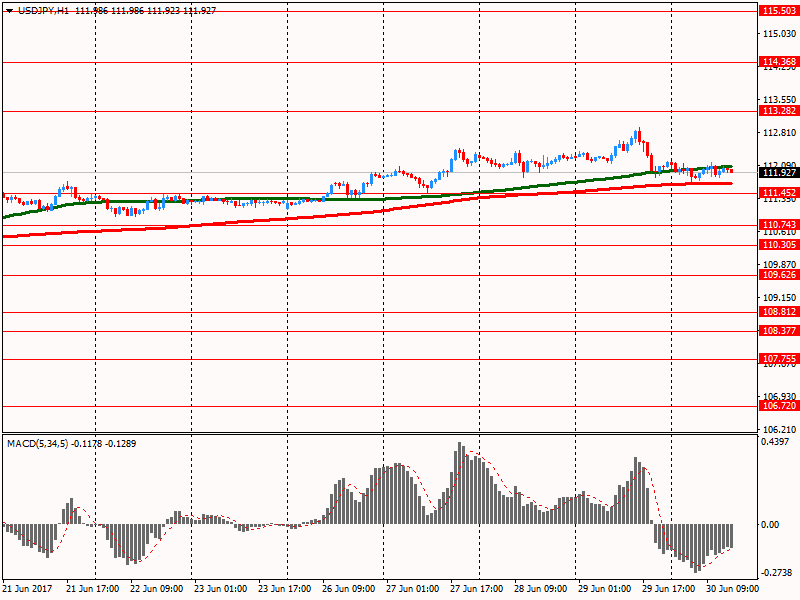Select the 108.812 red price level label

779,312
